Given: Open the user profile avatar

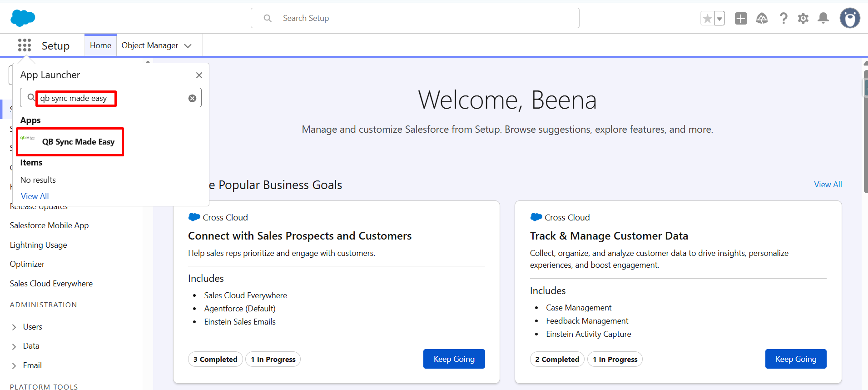Looking at the screenshot, I should click(x=849, y=19).
